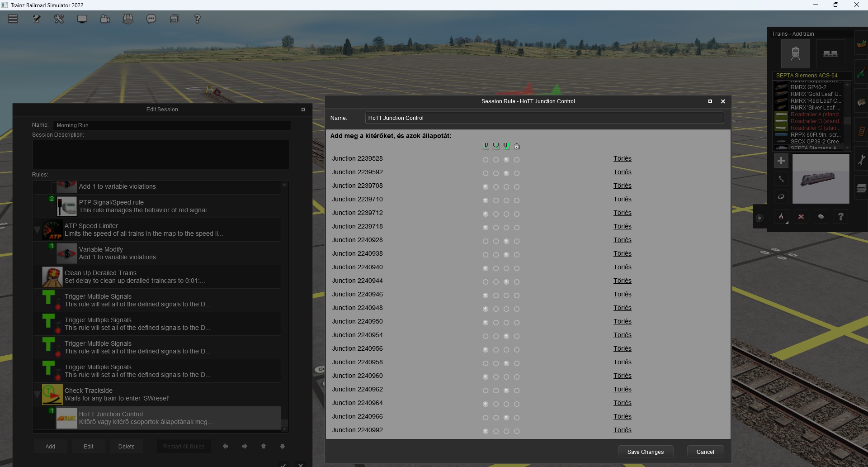
Task: Select first state for Junction 2239528
Action: click(x=486, y=160)
